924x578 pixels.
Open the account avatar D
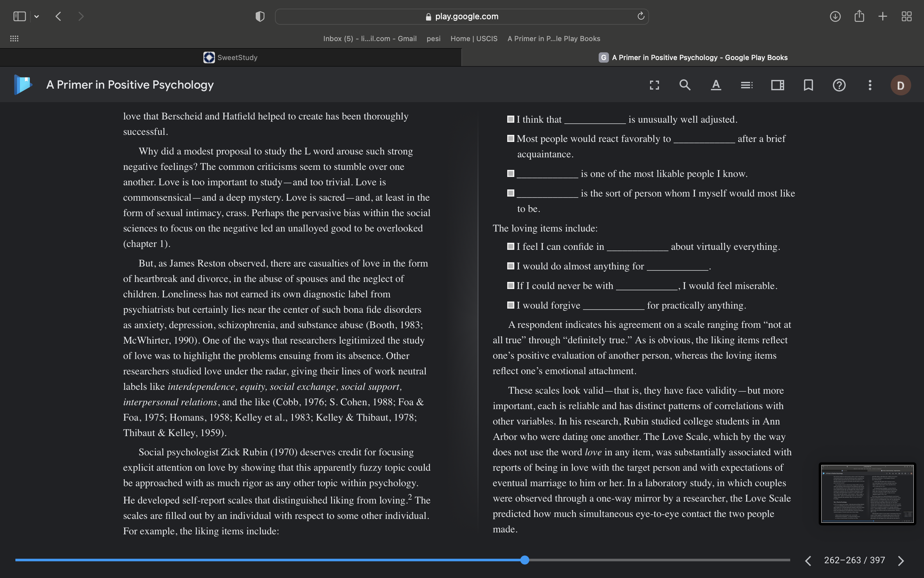point(900,85)
